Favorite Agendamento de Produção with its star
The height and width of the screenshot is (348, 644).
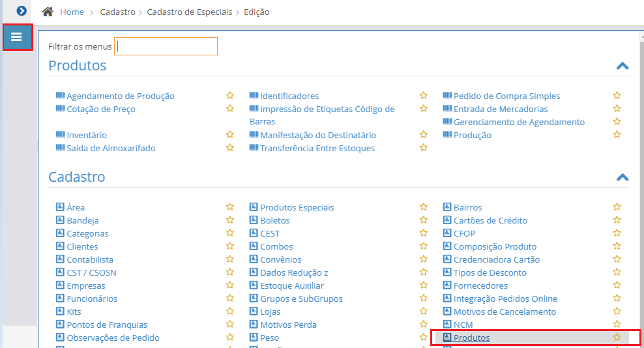pyautogui.click(x=230, y=95)
